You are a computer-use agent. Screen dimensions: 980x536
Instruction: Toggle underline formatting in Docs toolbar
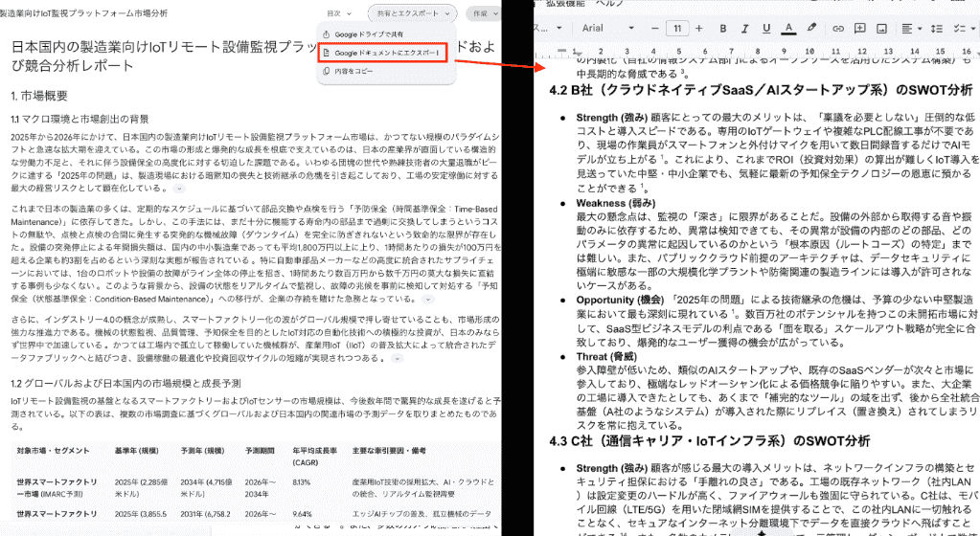(x=766, y=28)
